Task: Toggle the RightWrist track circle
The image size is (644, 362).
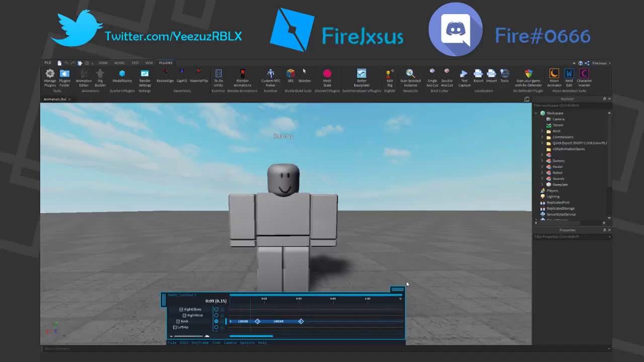Action: tap(216, 315)
